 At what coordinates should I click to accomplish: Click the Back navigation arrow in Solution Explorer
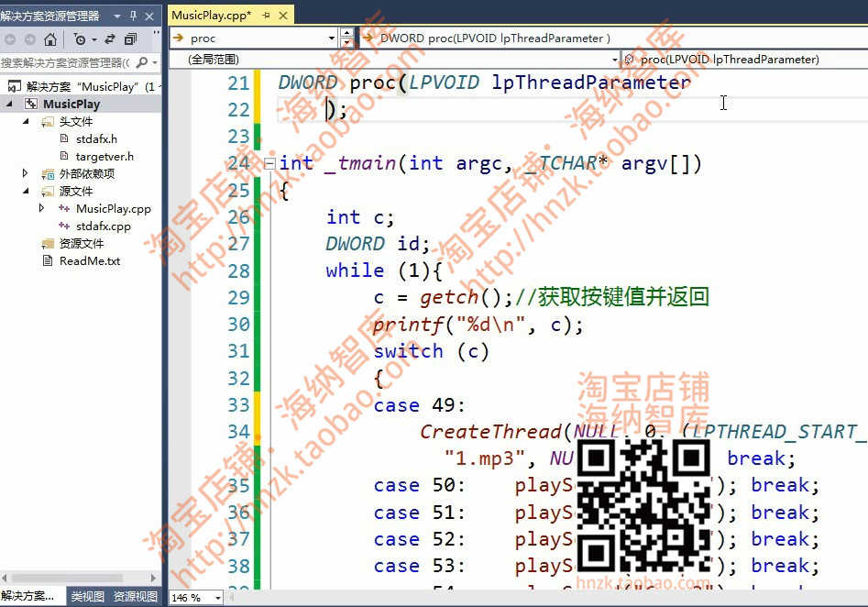click(9, 39)
